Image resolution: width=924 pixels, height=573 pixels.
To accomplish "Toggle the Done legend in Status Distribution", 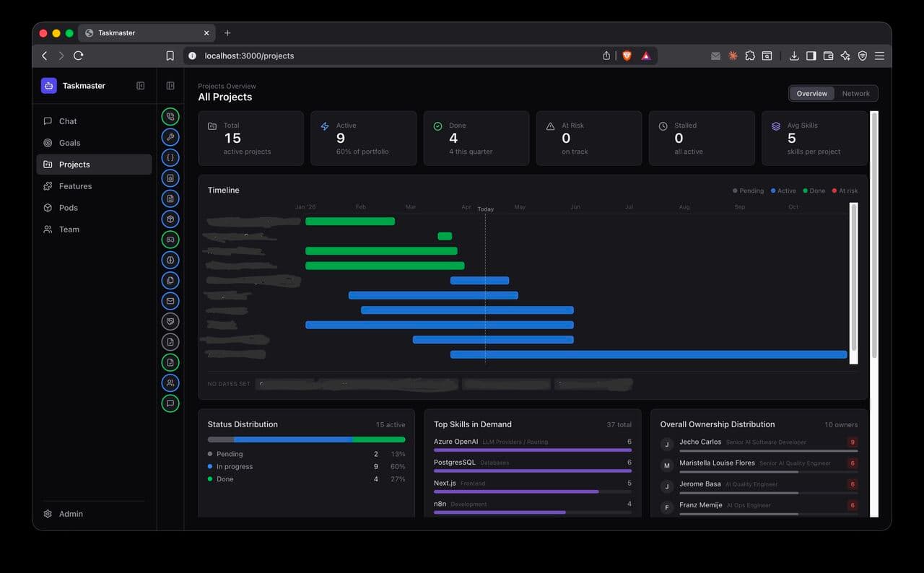I will click(224, 478).
